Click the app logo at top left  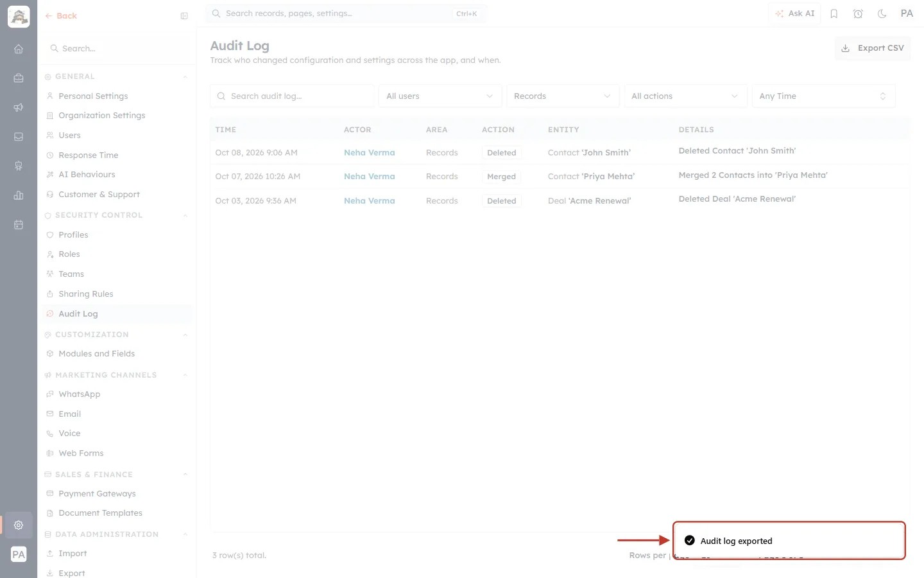pyautogui.click(x=19, y=17)
